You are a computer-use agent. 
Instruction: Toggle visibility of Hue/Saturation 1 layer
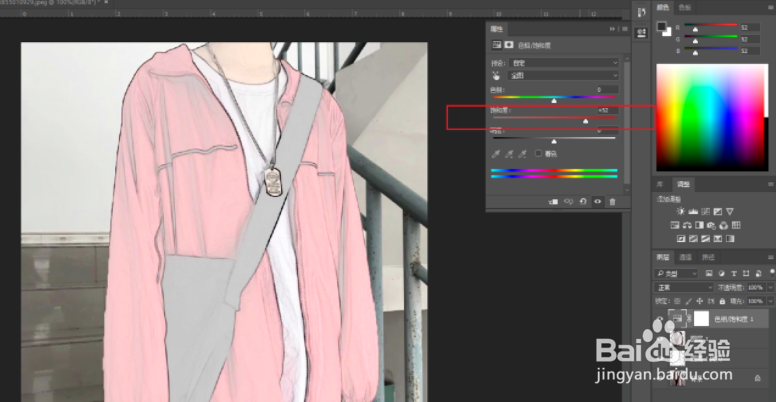pos(660,319)
